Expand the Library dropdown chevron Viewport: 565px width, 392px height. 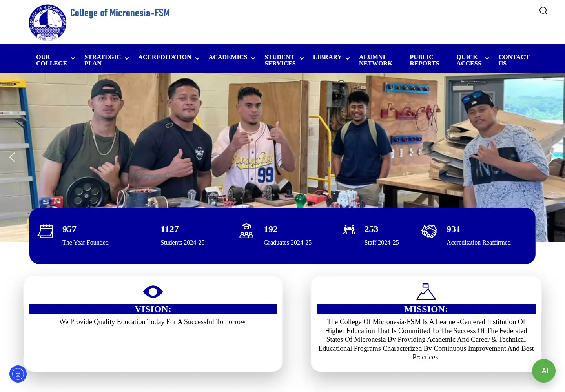pyautogui.click(x=348, y=58)
